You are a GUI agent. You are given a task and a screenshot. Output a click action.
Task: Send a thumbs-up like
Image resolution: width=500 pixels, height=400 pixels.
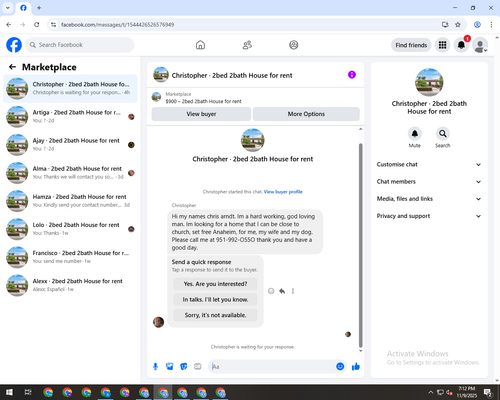click(356, 367)
